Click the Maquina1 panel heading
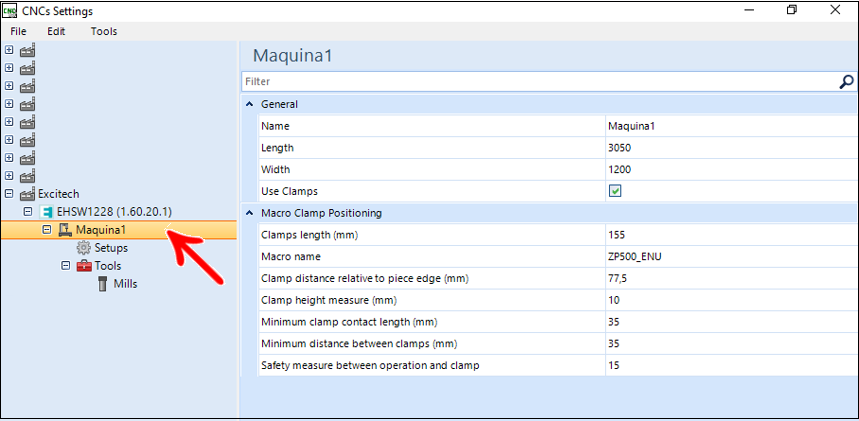 (293, 56)
